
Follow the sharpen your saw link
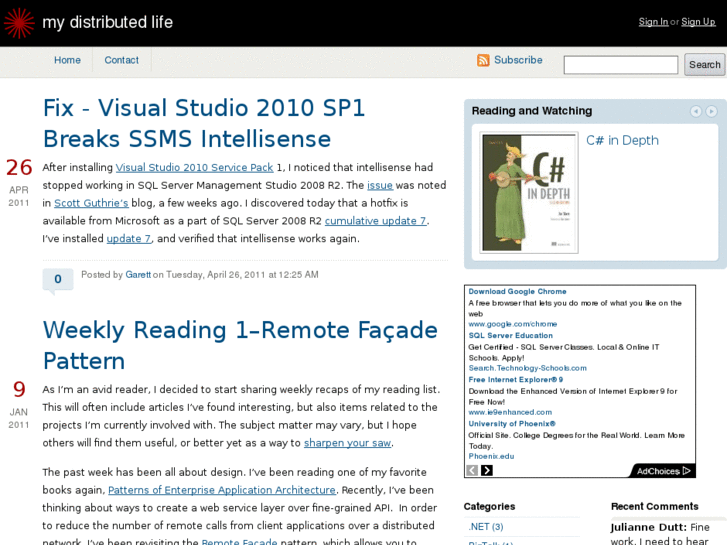coord(348,443)
